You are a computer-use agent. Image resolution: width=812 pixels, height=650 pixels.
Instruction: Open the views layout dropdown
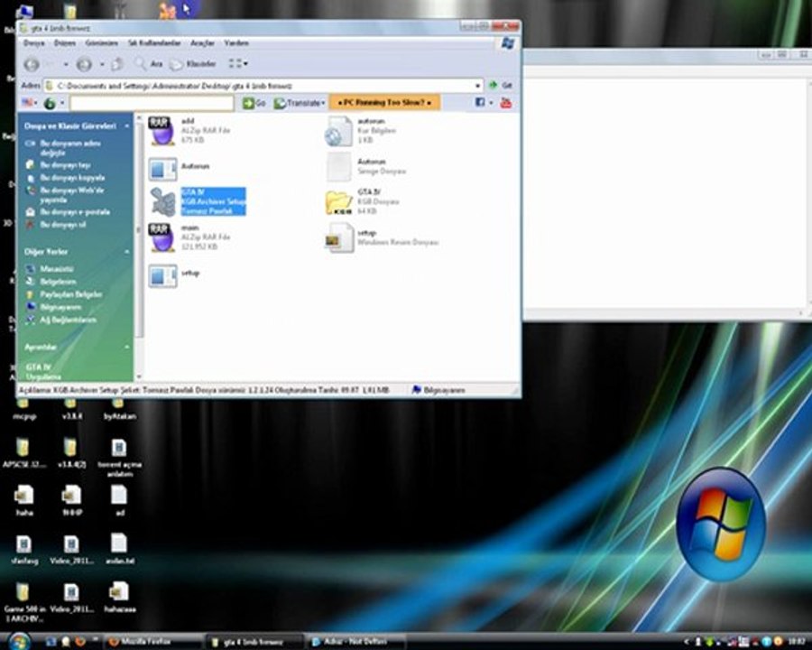tap(238, 64)
